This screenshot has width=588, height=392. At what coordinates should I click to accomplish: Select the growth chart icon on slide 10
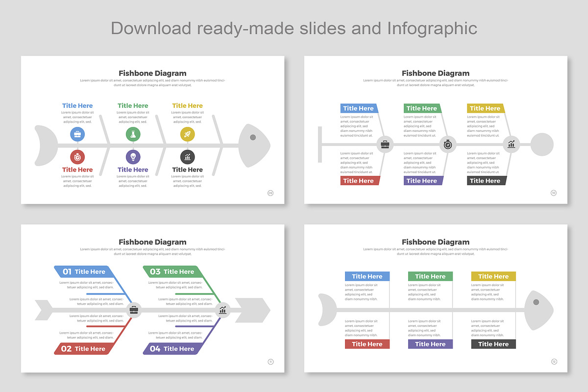pyautogui.click(x=511, y=145)
